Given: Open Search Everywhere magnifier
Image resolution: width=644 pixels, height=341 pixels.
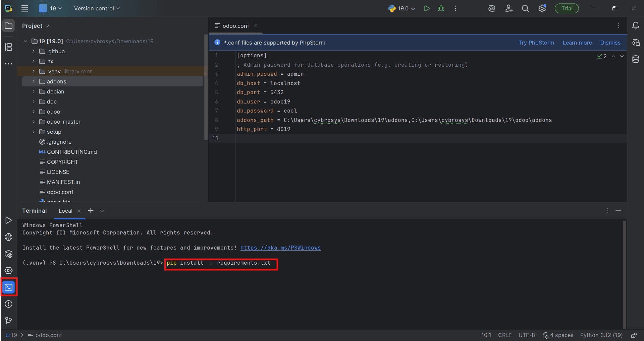Looking at the screenshot, I should pyautogui.click(x=525, y=8).
